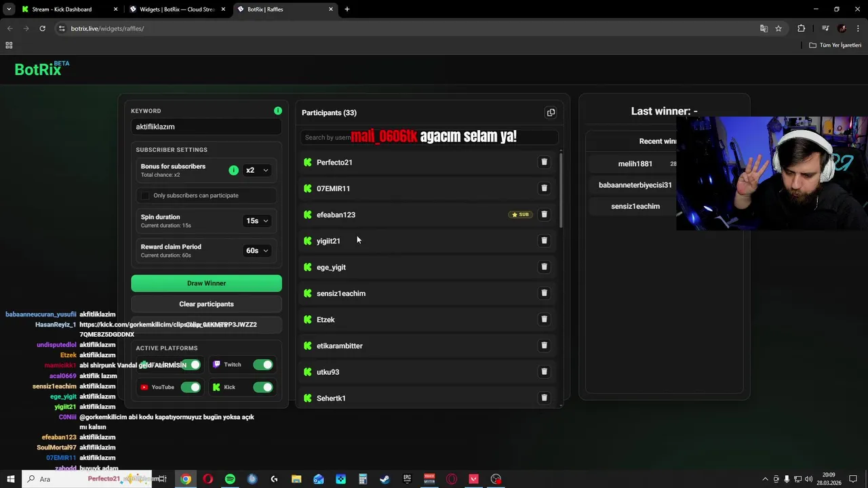
Task: Delete yigiit21 entry
Action: pos(544,241)
